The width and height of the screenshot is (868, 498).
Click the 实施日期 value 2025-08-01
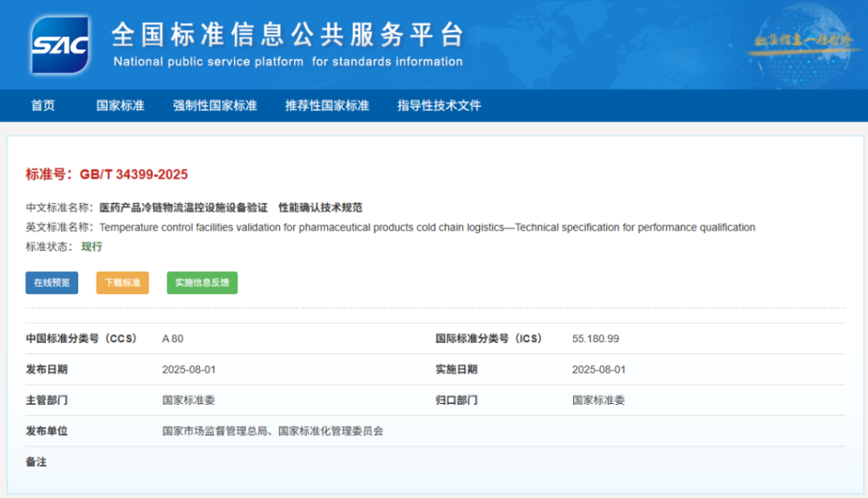tap(599, 369)
